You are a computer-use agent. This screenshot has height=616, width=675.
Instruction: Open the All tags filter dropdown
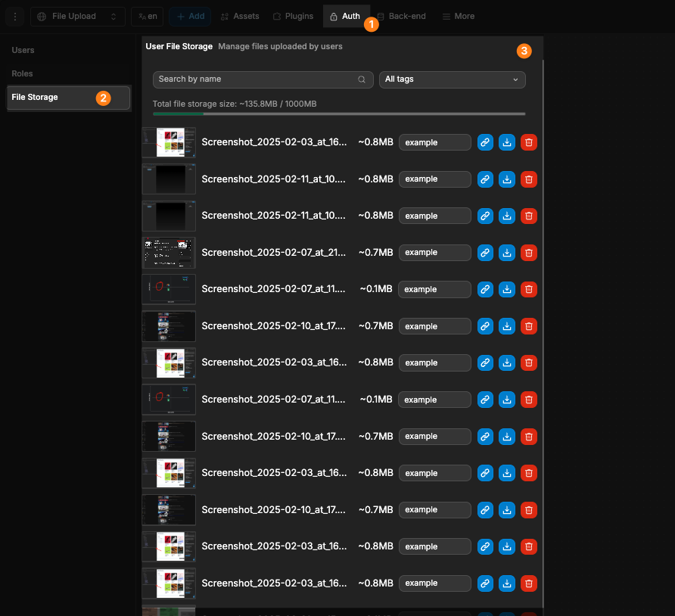tap(452, 79)
